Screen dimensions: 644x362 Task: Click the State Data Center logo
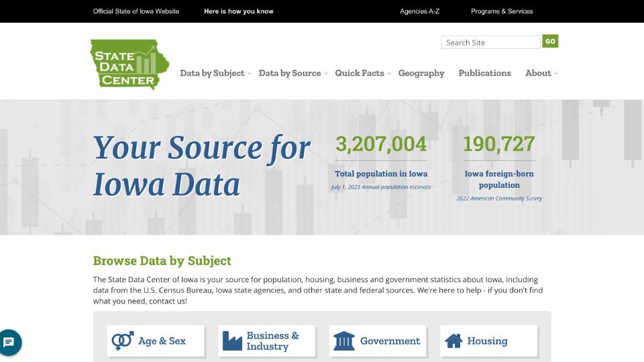126,64
